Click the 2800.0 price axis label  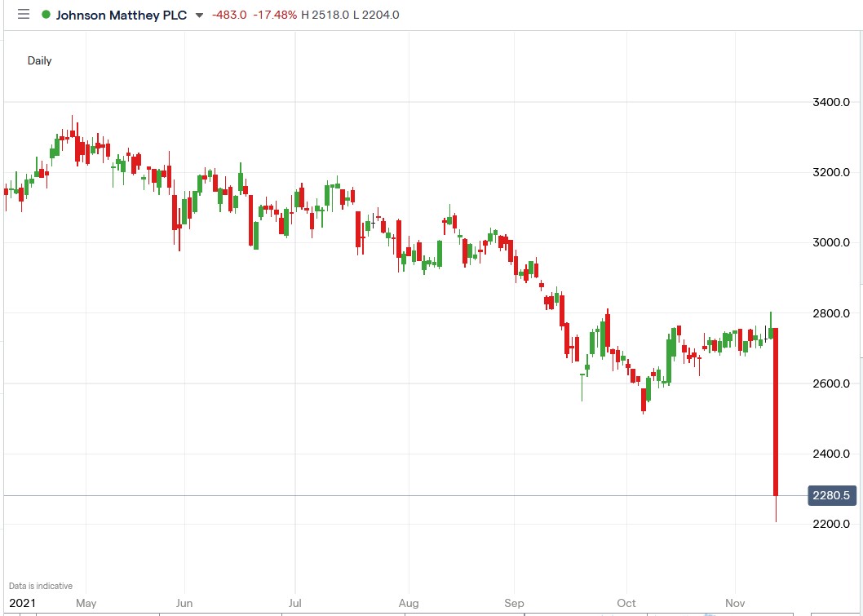831,312
